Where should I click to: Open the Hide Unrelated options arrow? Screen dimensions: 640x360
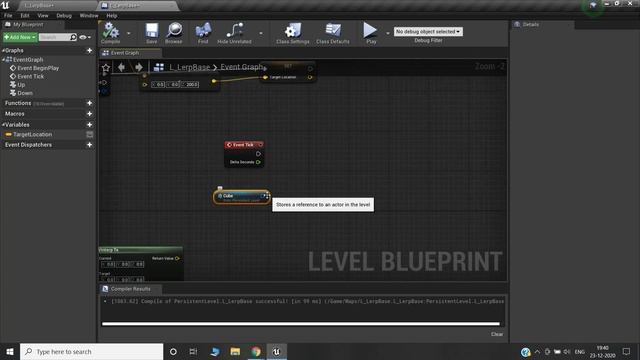pyautogui.click(x=261, y=33)
